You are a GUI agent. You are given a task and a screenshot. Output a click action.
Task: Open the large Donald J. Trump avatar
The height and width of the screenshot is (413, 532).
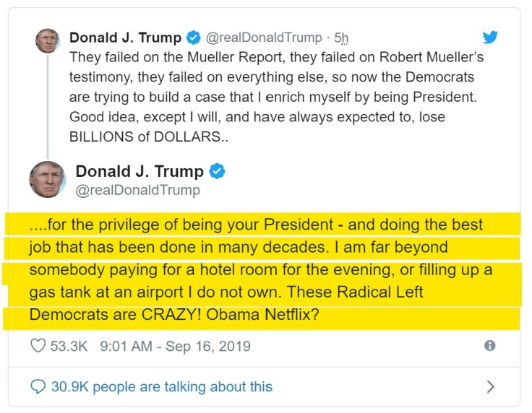click(x=48, y=180)
